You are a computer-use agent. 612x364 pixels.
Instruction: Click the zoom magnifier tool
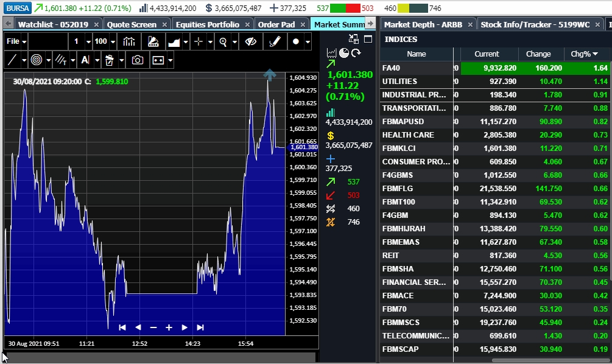(x=223, y=41)
